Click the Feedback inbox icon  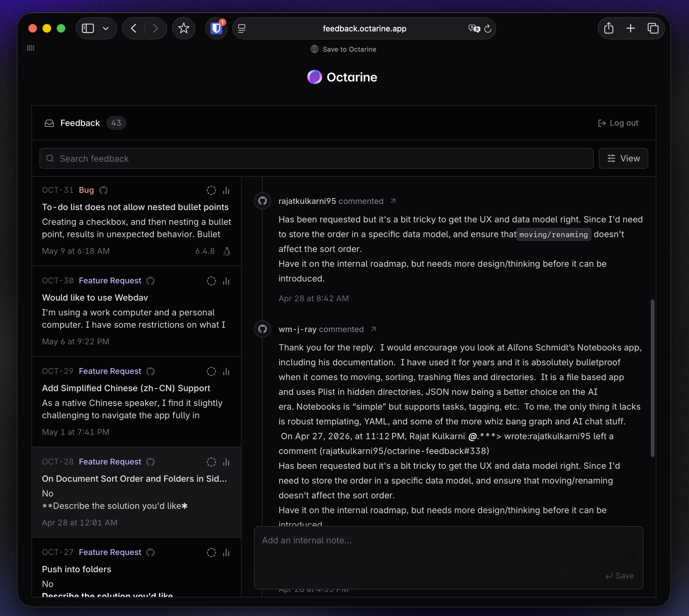click(x=49, y=123)
